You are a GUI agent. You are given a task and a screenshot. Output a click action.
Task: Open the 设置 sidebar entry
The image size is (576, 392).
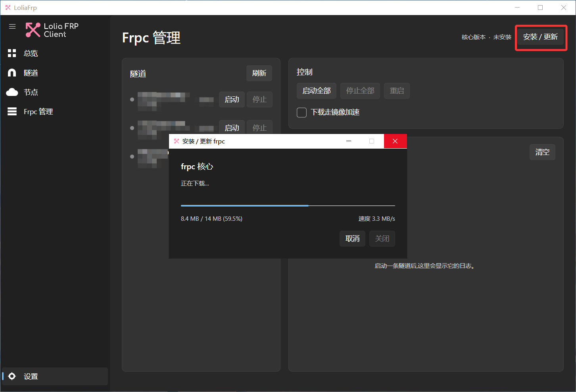tap(55, 376)
